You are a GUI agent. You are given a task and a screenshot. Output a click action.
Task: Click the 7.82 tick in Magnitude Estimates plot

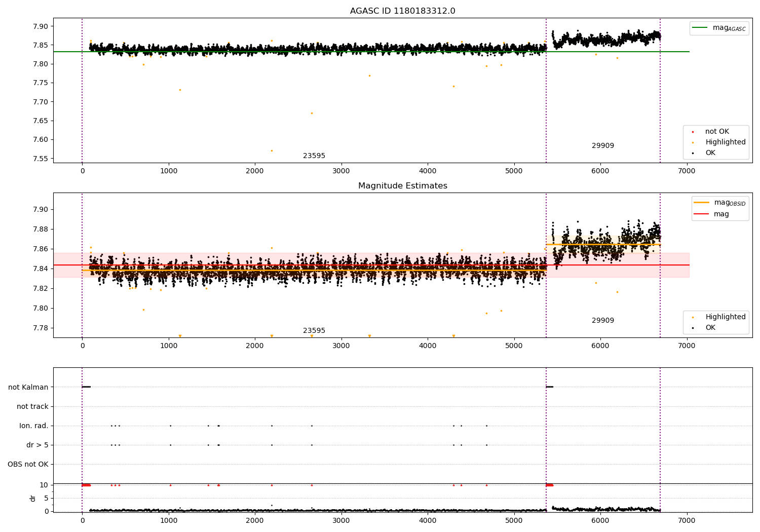click(40, 288)
